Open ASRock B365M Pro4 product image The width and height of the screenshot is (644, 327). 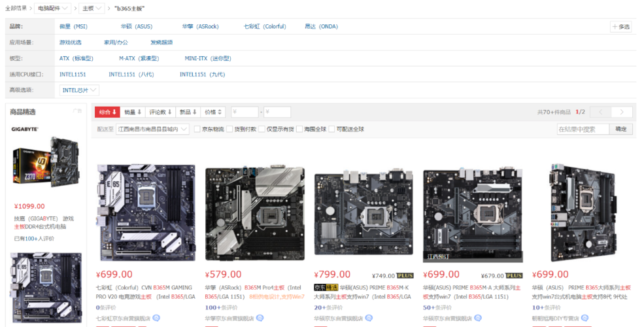[255, 213]
